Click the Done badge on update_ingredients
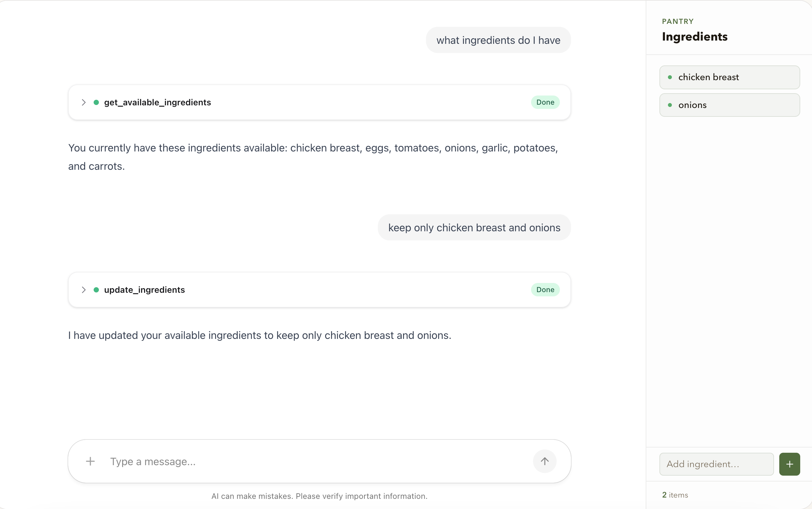The image size is (812, 509). [545, 290]
